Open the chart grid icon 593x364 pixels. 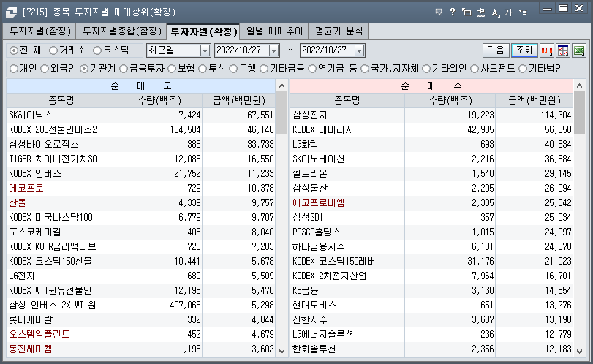[563, 50]
